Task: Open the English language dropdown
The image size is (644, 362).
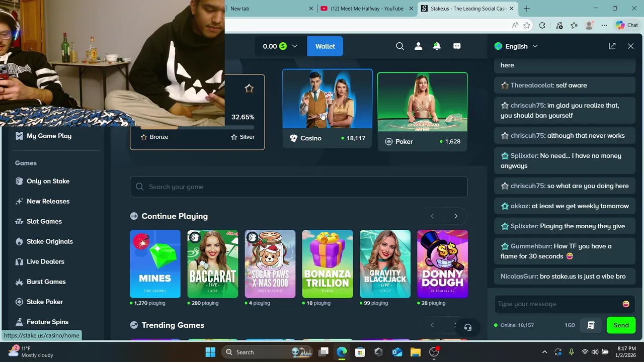Action: [x=516, y=46]
